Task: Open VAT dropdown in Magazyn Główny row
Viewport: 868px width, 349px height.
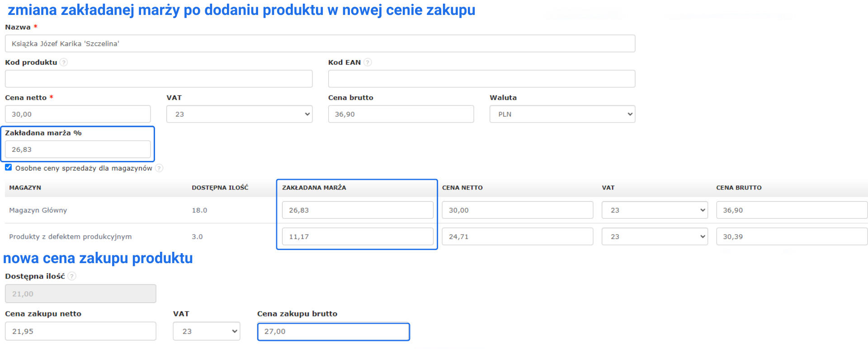Action: pos(655,210)
